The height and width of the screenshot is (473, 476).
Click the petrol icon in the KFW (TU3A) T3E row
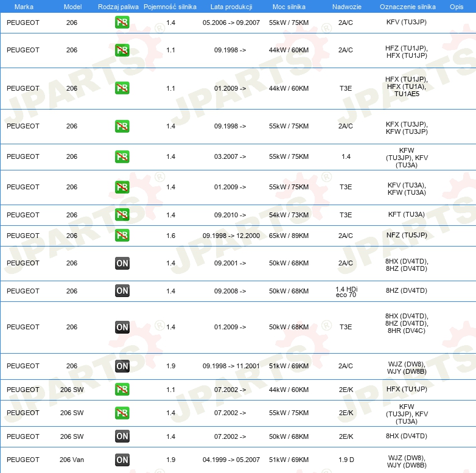tap(122, 187)
